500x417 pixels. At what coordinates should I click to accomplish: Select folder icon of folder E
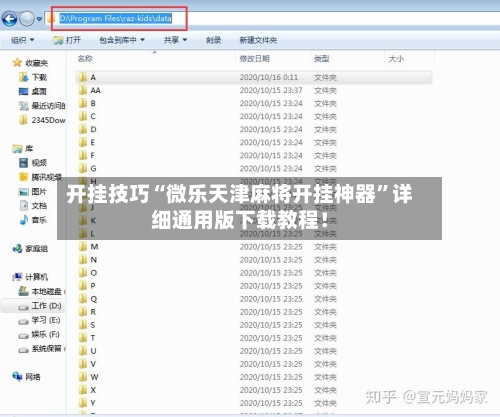click(83, 142)
